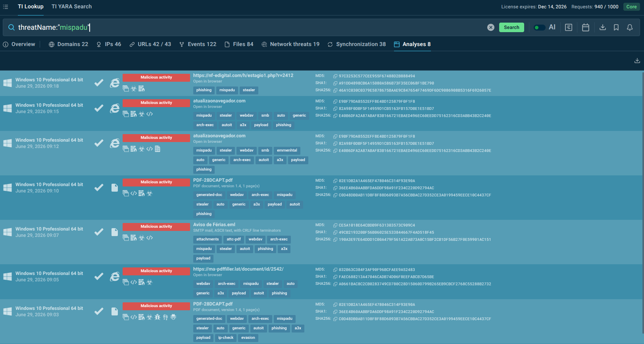The image size is (644, 344).
Task: Copy MD5 hash 97C3253C577CEE955F67488D2B888494
Action: click(x=335, y=76)
